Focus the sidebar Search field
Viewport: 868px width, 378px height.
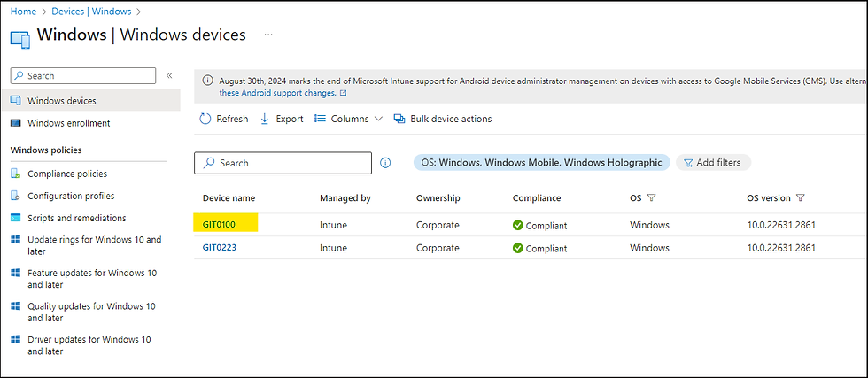tap(83, 76)
